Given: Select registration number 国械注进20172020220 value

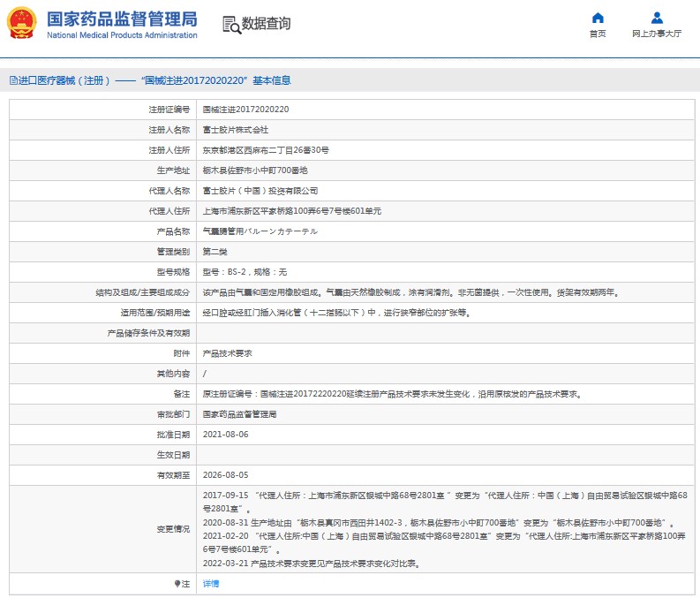Looking at the screenshot, I should point(245,110).
